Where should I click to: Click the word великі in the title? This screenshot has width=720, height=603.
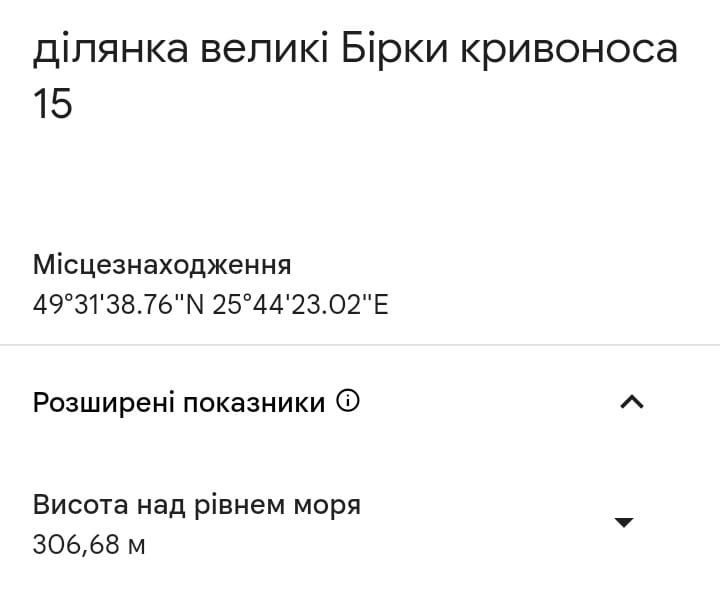click(x=264, y=48)
